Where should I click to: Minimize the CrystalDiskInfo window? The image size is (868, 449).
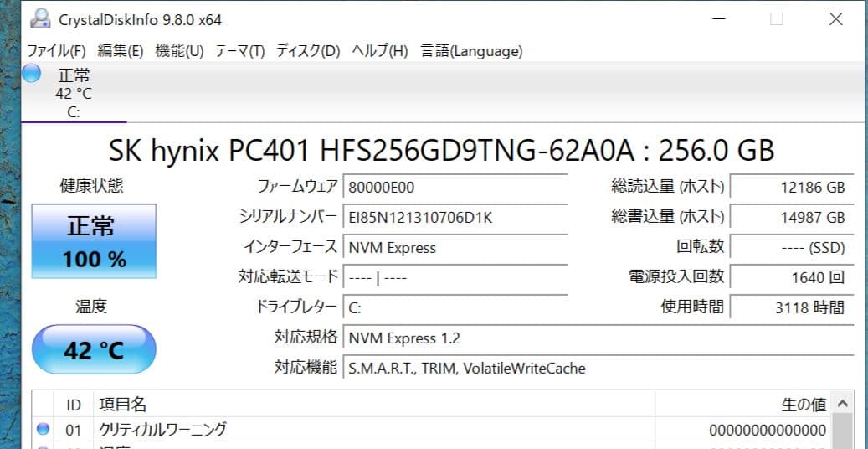pos(718,18)
